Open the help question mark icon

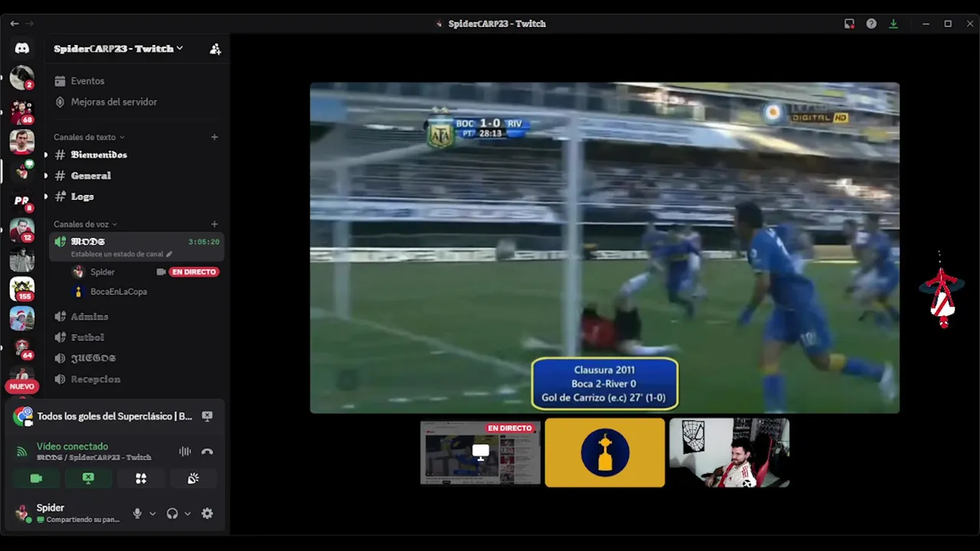[871, 24]
